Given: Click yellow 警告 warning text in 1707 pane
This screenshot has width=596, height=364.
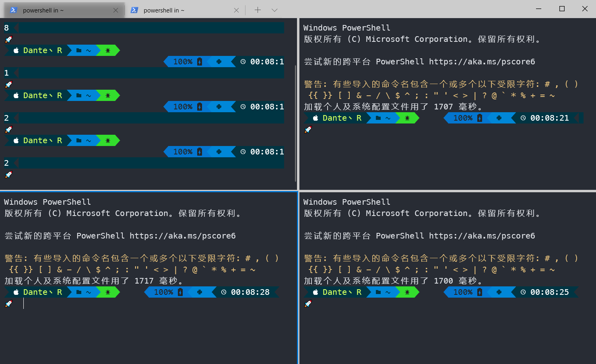Looking at the screenshot, I should point(441,90).
